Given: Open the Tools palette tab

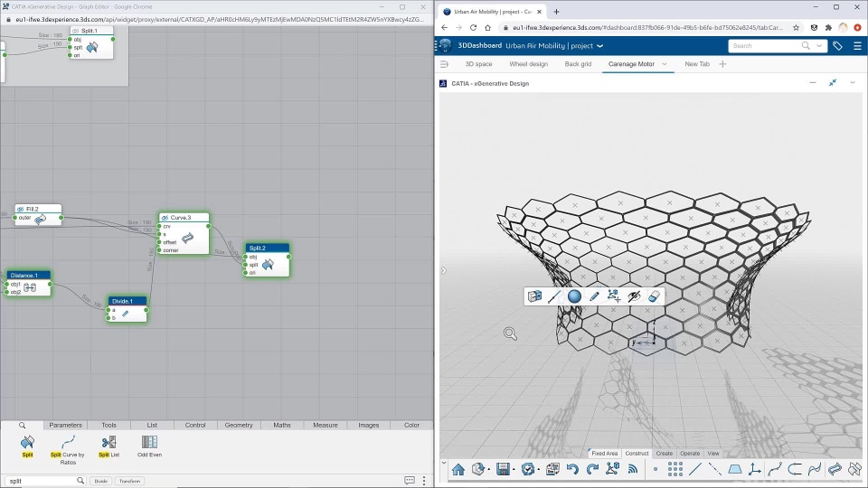Looking at the screenshot, I should [x=109, y=425].
